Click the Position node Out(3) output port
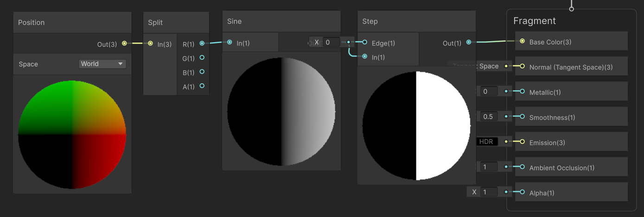 (x=124, y=43)
